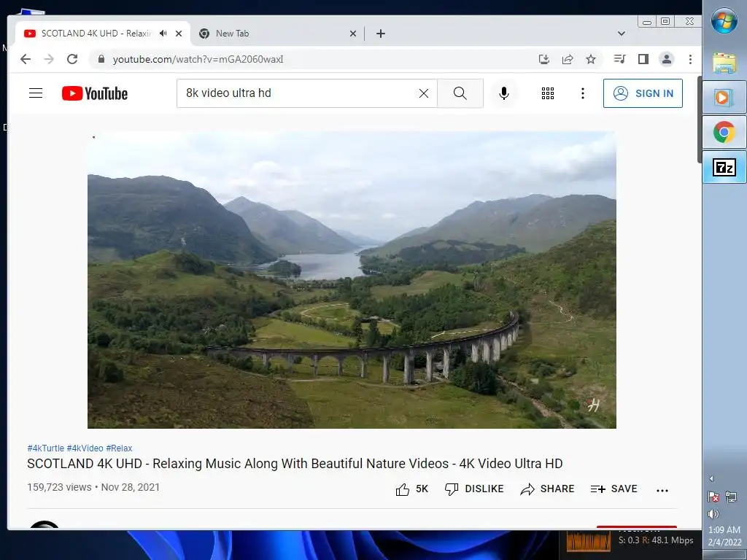This screenshot has height=560, width=747.
Task: Open 7-Zip from the taskbar
Action: [724, 167]
